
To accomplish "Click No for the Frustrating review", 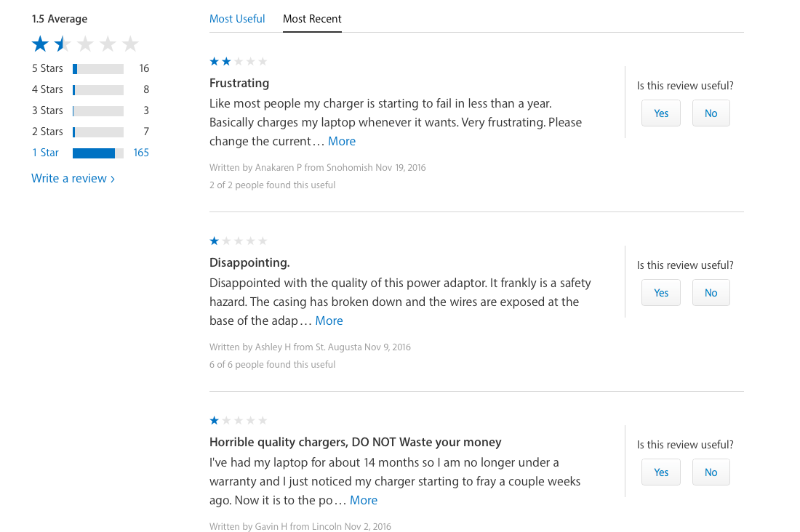I will [x=711, y=113].
